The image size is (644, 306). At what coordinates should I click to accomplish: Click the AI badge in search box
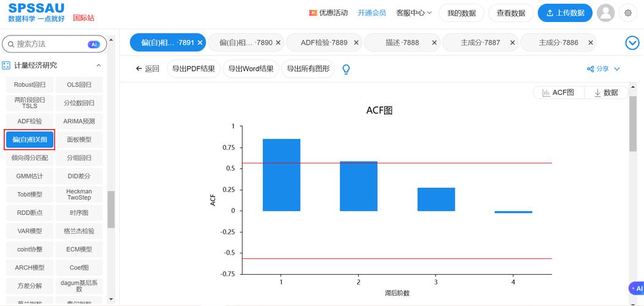click(x=93, y=45)
